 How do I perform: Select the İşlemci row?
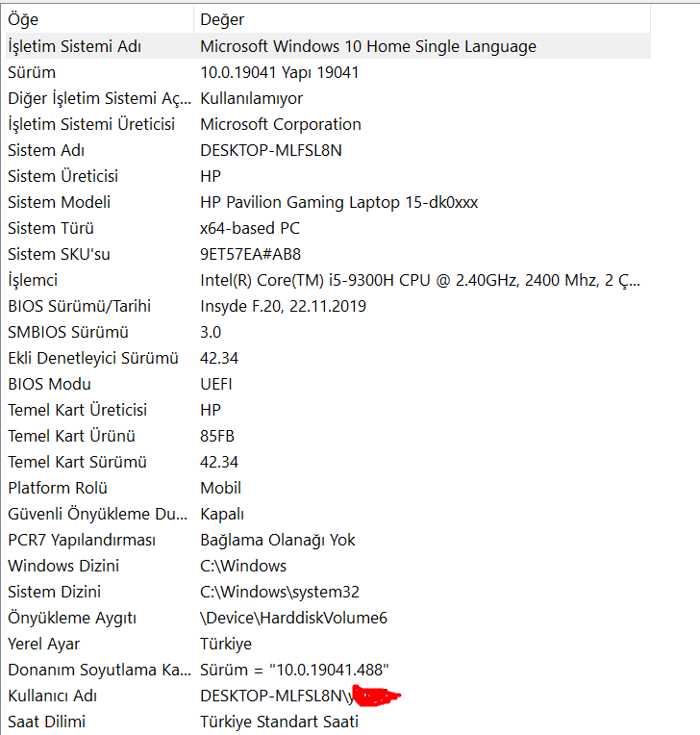click(x=33, y=280)
